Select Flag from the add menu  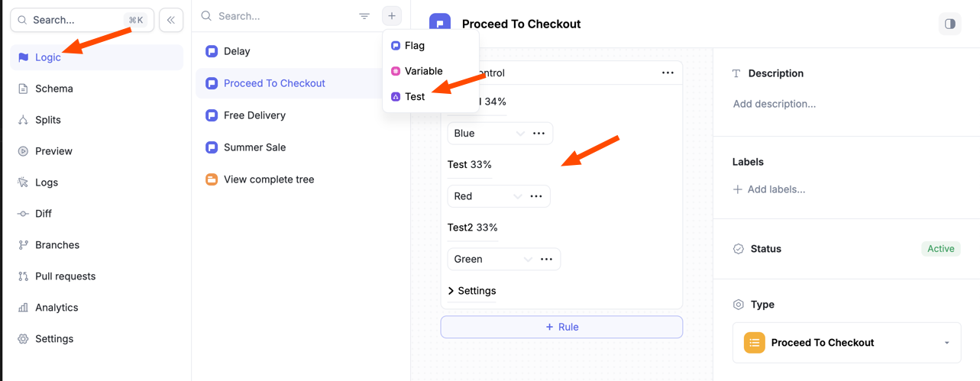415,46
